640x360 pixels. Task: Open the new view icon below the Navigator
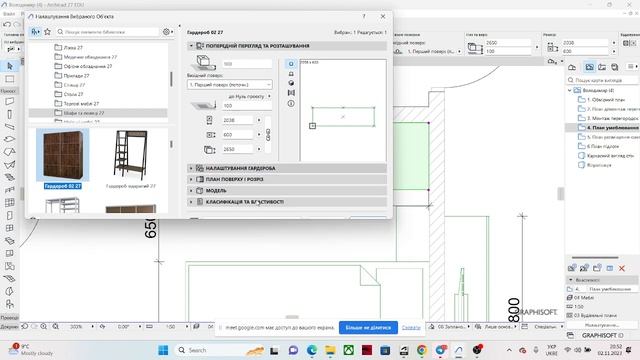571,268
